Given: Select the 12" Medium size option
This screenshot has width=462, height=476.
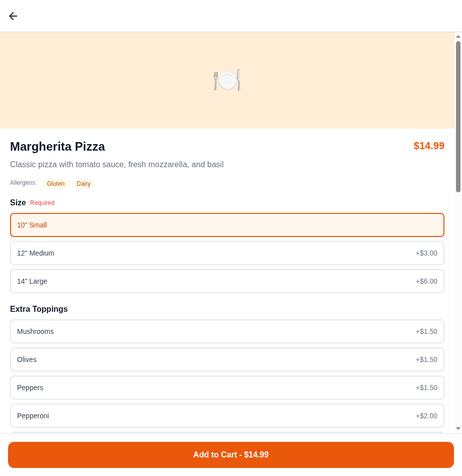Looking at the screenshot, I should coord(227,253).
